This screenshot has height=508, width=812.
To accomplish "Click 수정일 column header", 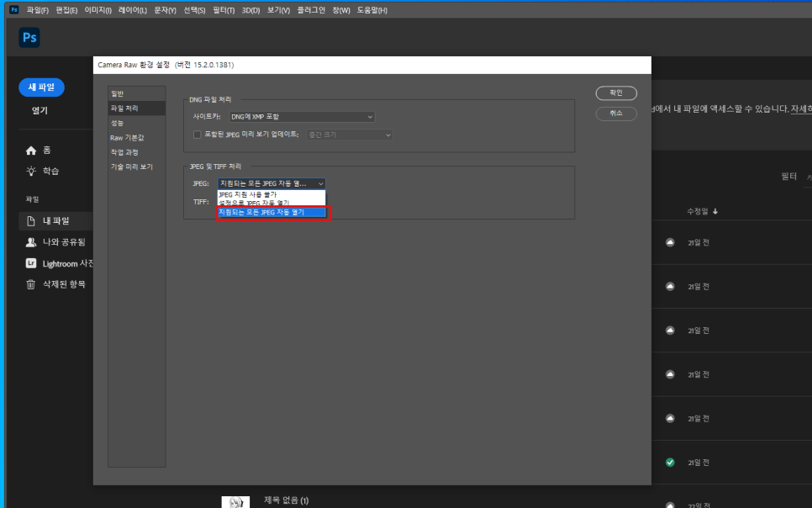I will 698,211.
